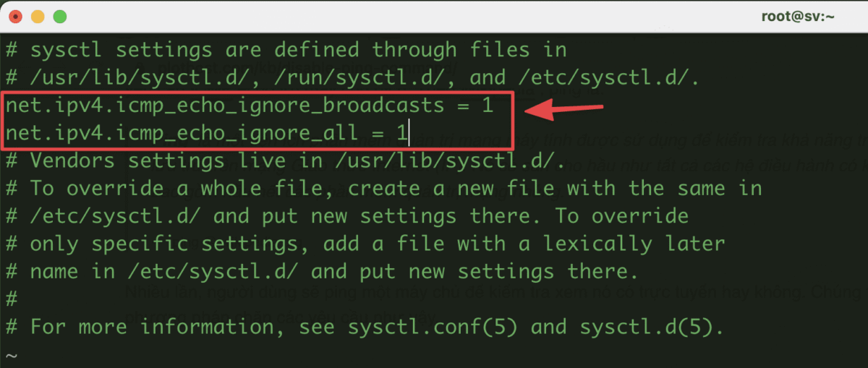This screenshot has height=368, width=868.
Task: Minimize the terminal using the yellow button
Action: click(x=38, y=16)
